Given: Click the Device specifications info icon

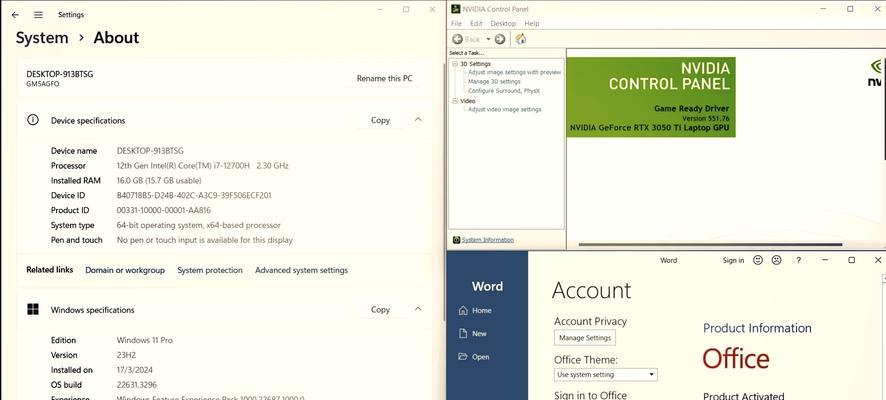Looking at the screenshot, I should (33, 120).
